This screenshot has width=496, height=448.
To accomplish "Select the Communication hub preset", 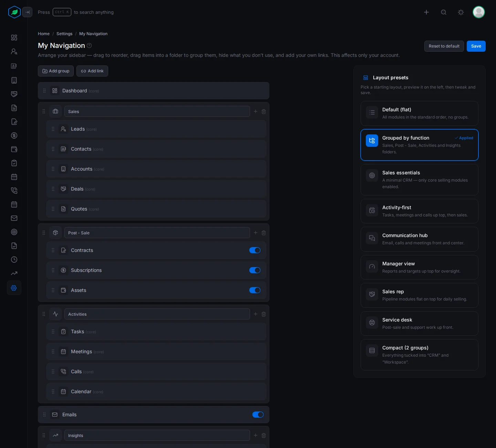I will tap(420, 239).
